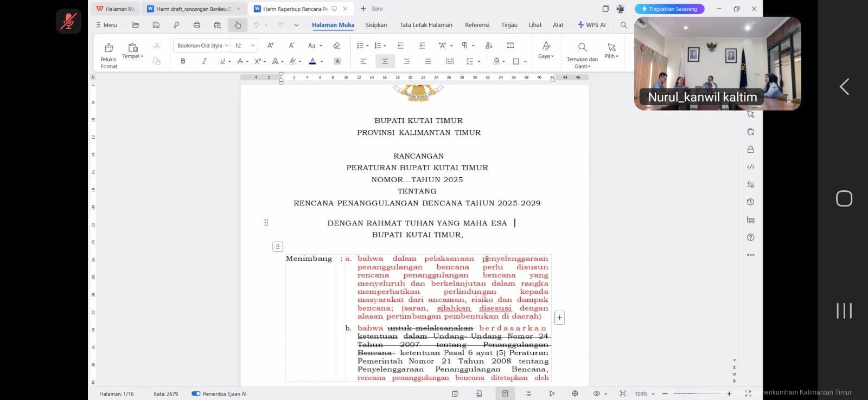Image resolution: width=868 pixels, height=400 pixels.
Task: Open Tata Letak Halaman tab
Action: point(426,25)
